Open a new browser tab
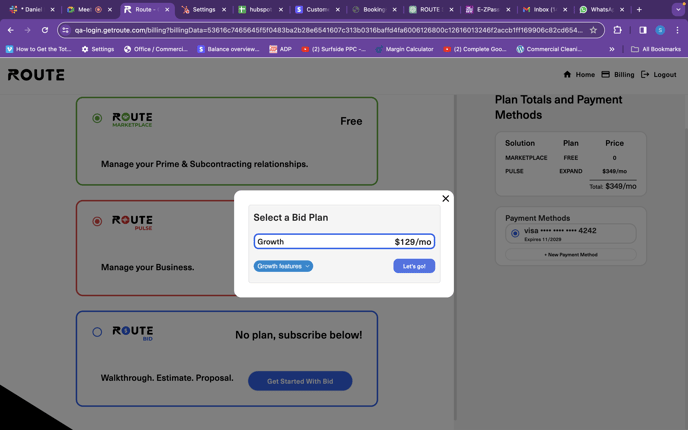688x430 pixels. pos(639,9)
